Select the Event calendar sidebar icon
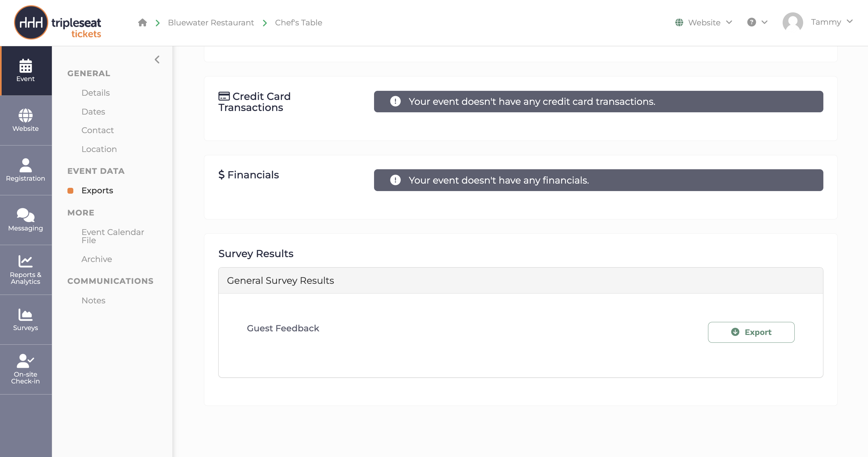The height and width of the screenshot is (457, 868). pos(26,71)
